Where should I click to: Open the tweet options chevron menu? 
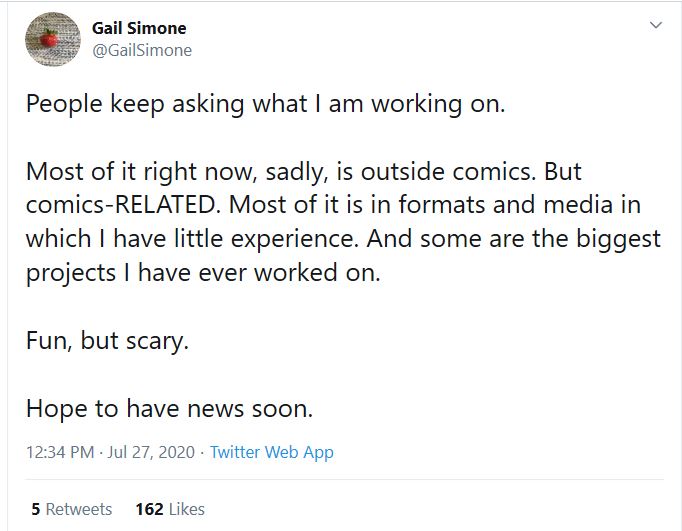(656, 24)
